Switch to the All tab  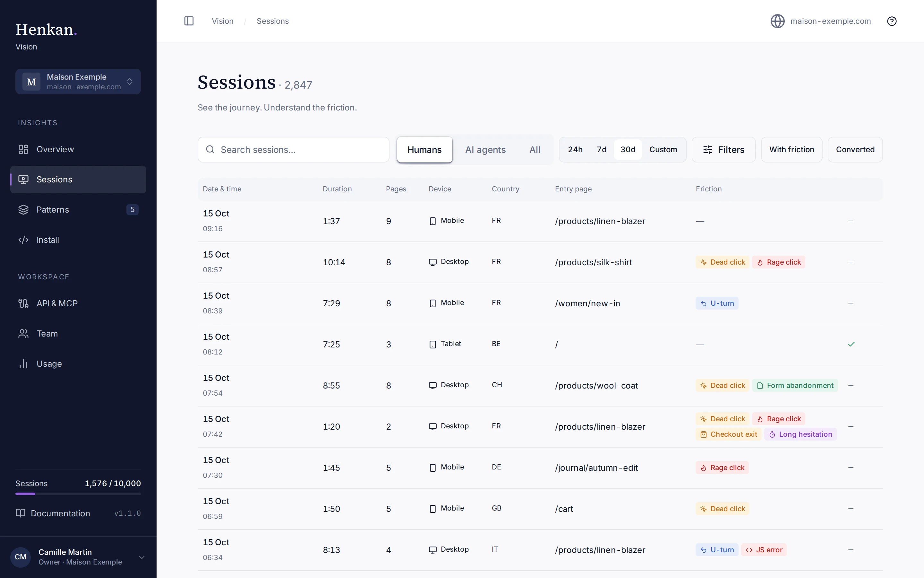point(535,149)
